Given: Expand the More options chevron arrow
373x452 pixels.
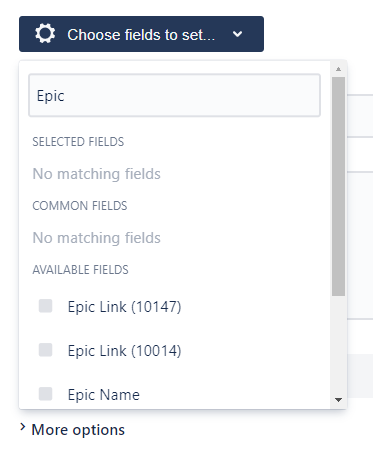Looking at the screenshot, I should 23,427.
